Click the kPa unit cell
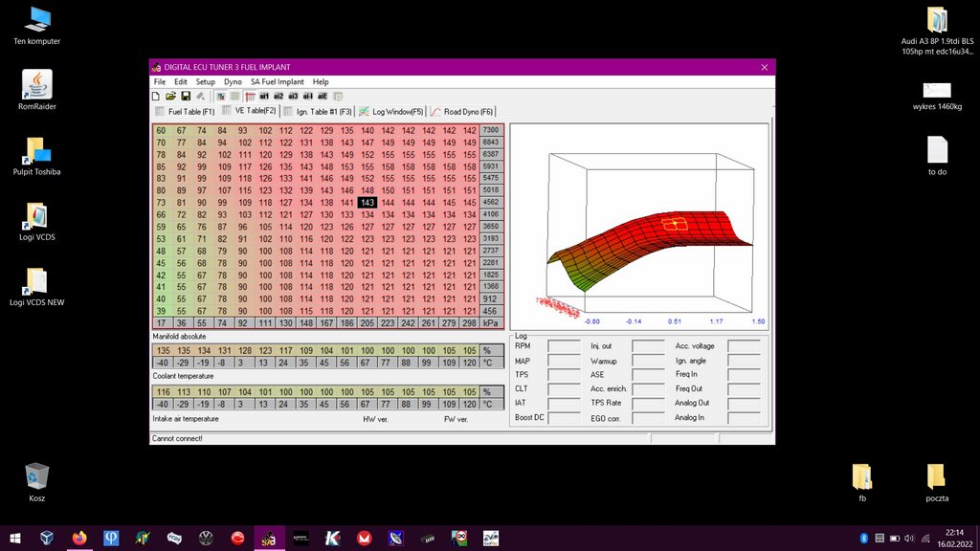This screenshot has height=551, width=980. click(491, 323)
